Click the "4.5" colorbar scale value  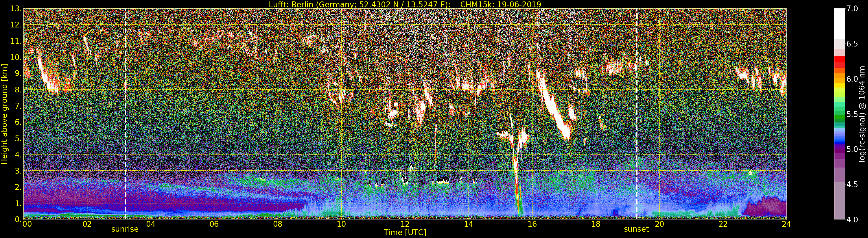[852, 184]
